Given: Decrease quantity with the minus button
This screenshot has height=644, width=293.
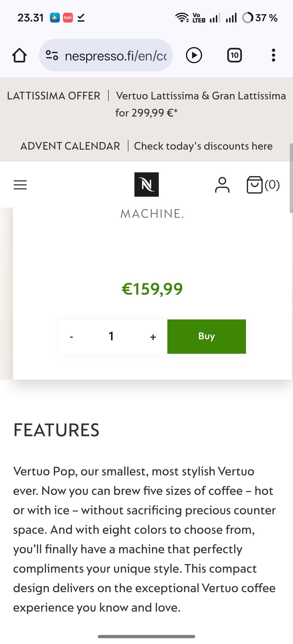Looking at the screenshot, I should click(x=71, y=337).
